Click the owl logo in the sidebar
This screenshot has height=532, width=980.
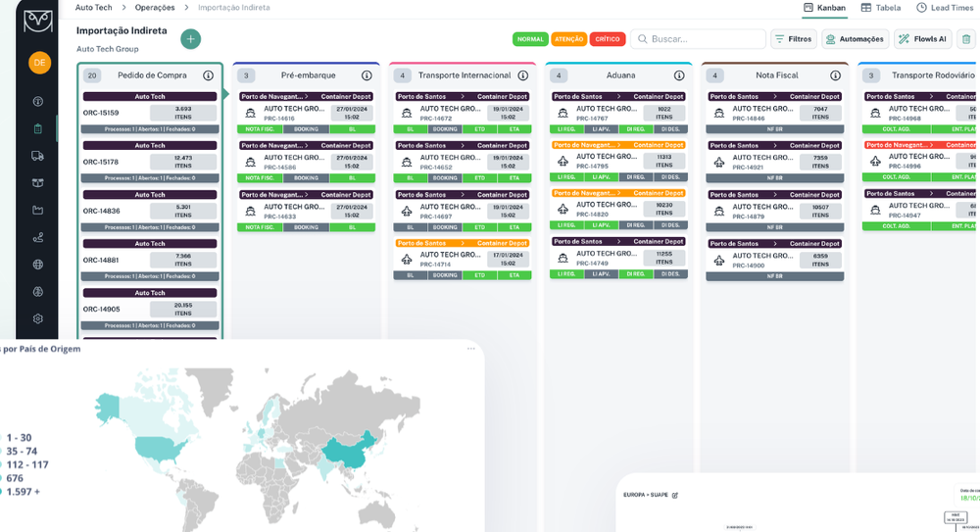coord(37,21)
